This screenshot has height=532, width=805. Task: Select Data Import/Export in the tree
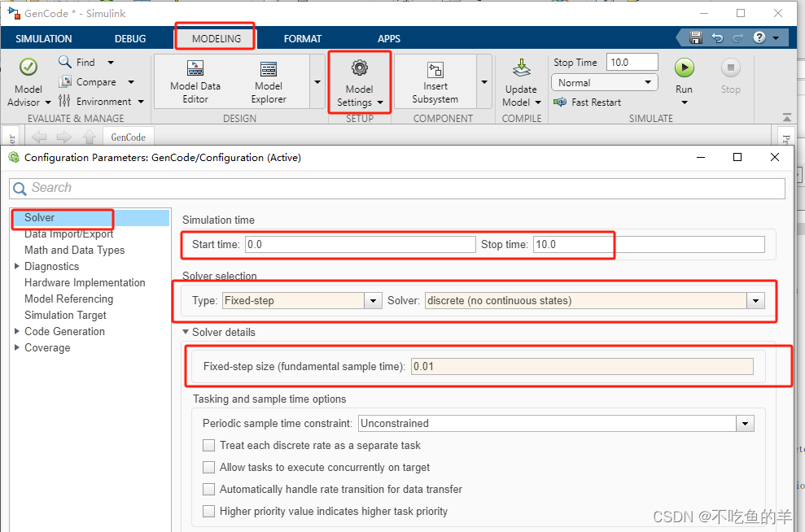(69, 234)
